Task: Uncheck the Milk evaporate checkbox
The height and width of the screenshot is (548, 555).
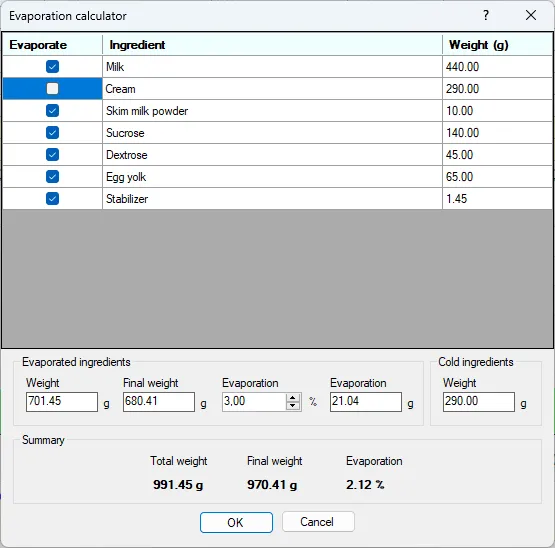Action: [x=52, y=67]
